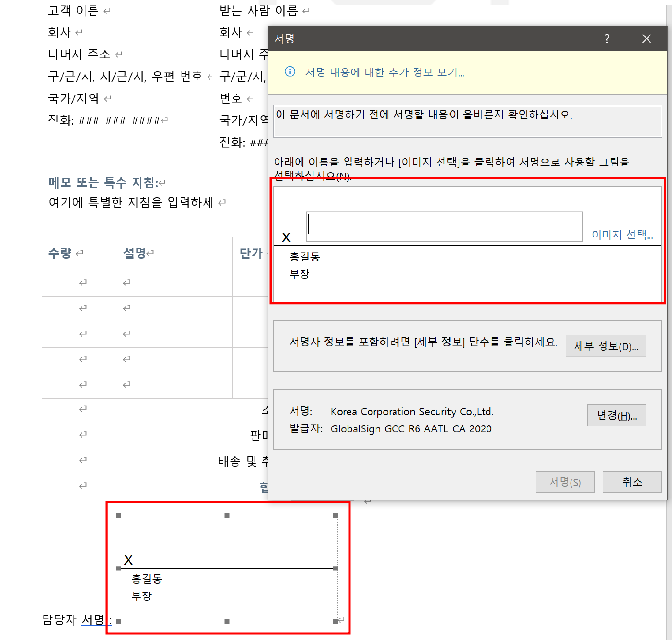The height and width of the screenshot is (640, 672).
Task: Click the help question mark icon
Action: coord(607,38)
